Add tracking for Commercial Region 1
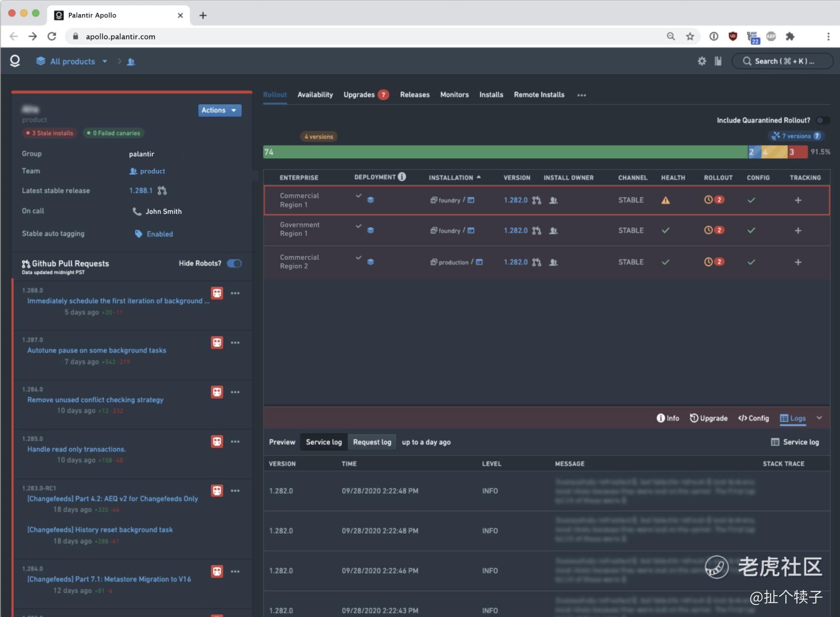Screen dimensions: 840x617 tap(798, 200)
